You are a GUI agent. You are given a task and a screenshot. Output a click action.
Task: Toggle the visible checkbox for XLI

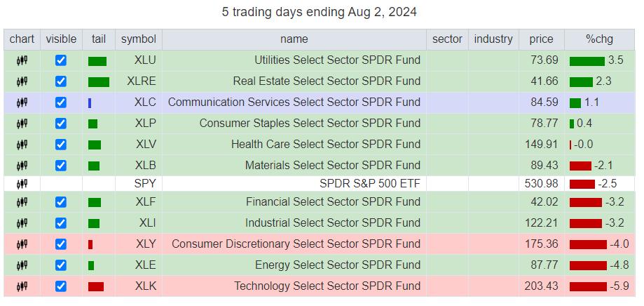[x=61, y=223]
